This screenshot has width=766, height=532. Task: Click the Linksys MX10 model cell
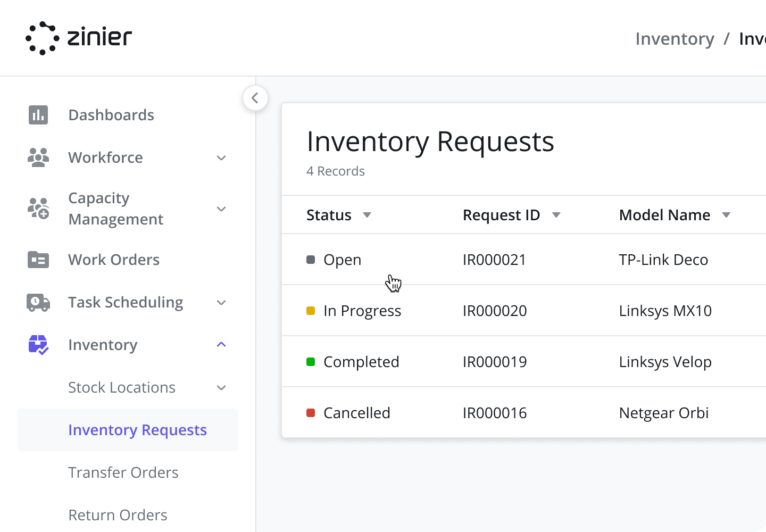[665, 311]
